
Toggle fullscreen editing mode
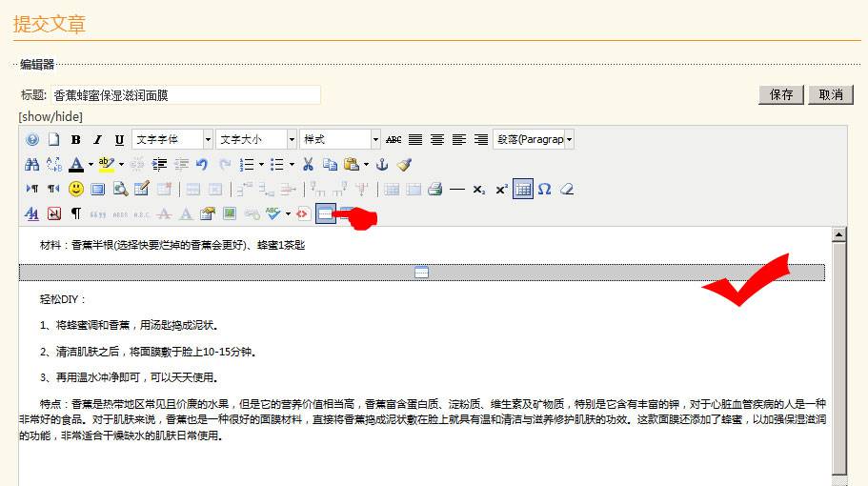point(97,190)
